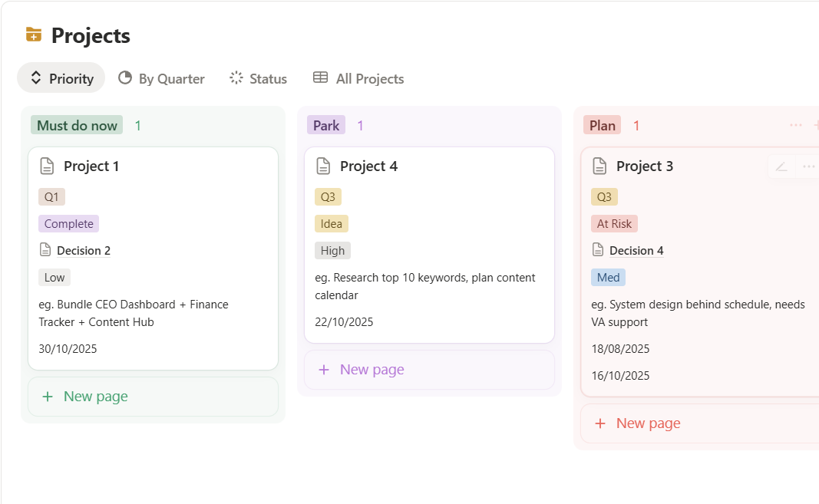
Task: Click the purple Park group label
Action: pyautogui.click(x=326, y=125)
